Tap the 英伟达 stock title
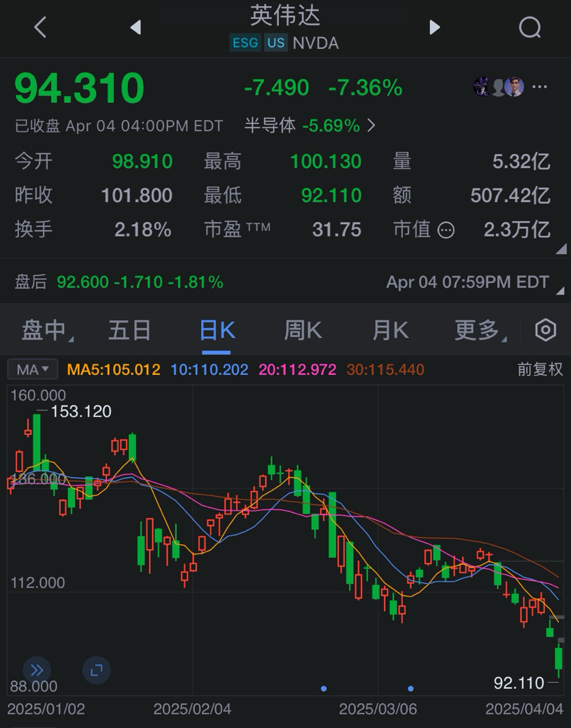Viewport: 571px width, 728px height. [x=285, y=15]
